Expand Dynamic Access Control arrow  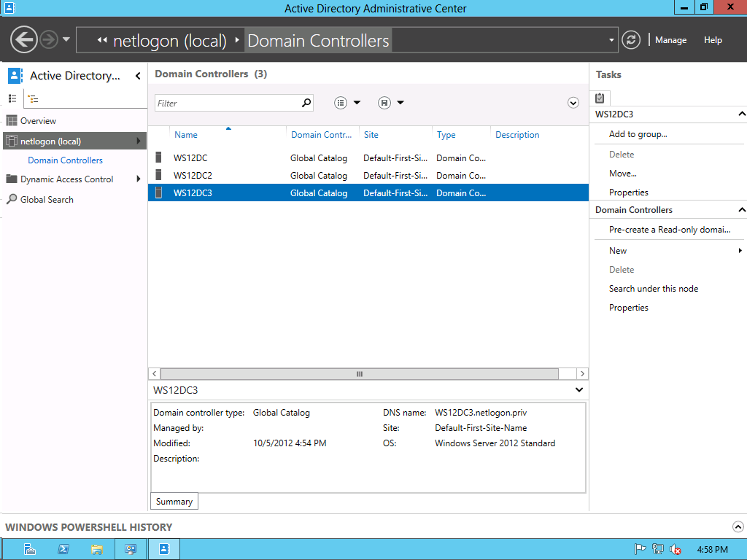(x=138, y=179)
